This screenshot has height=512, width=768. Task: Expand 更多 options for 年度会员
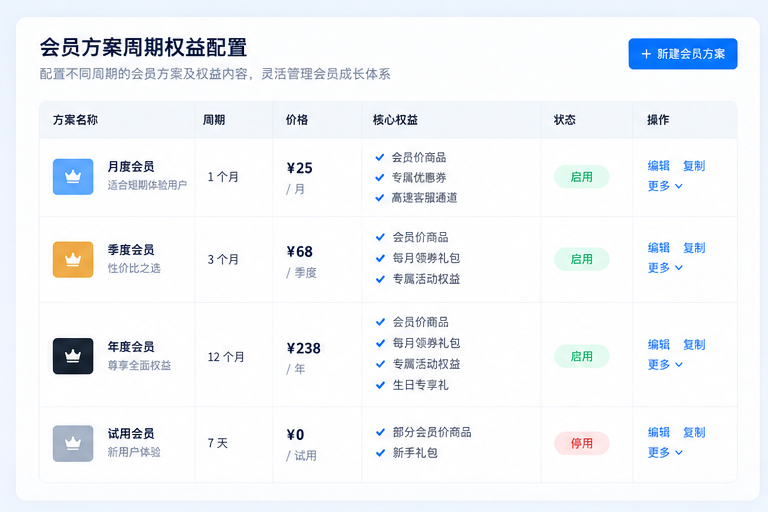point(665,365)
